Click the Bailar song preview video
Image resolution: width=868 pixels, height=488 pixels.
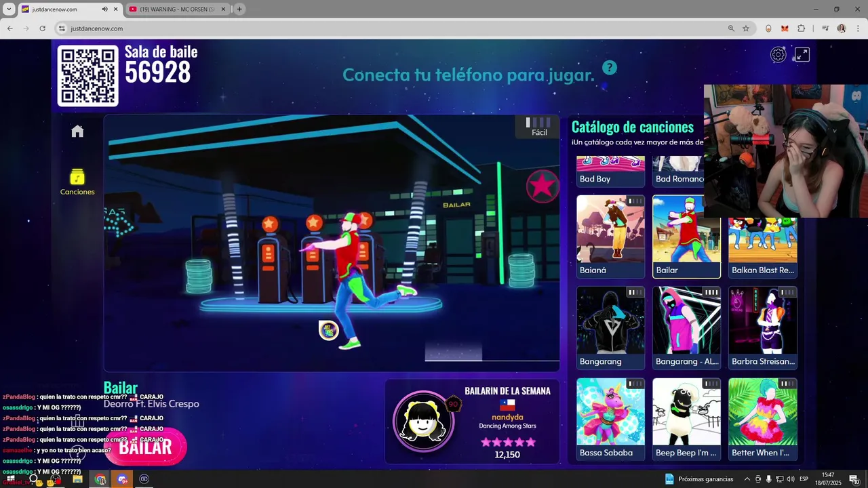(332, 243)
